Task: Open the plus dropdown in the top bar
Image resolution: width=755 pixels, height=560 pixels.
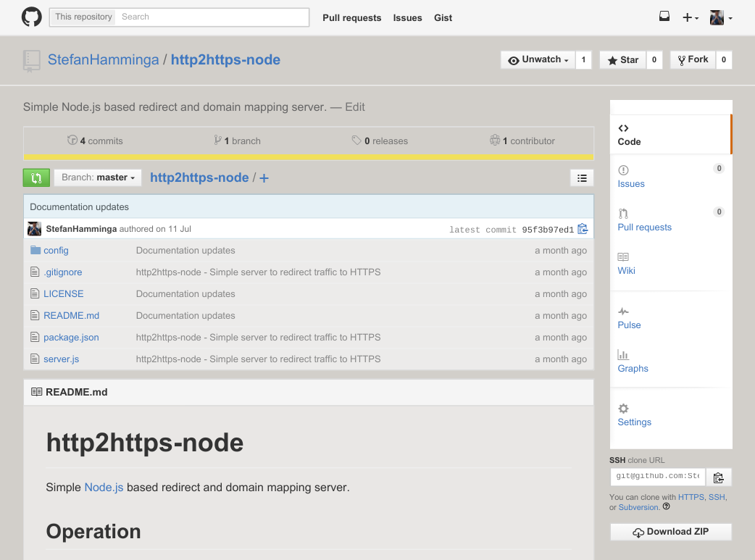Action: click(x=691, y=17)
